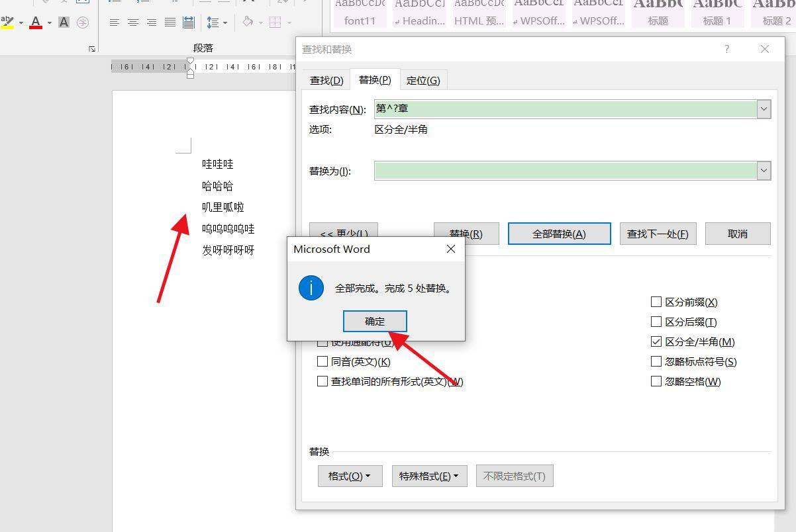Open the line spacing dropdown arrow

225,23
